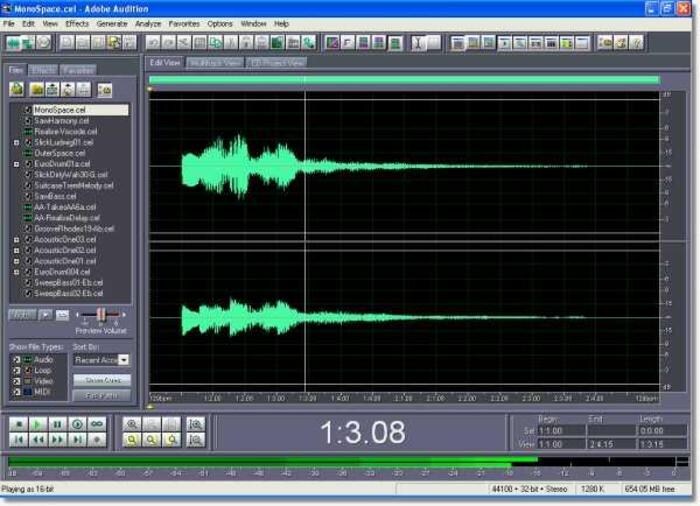Click the Redo toolbar icon
This screenshot has width=700, height=506.
coord(168,43)
